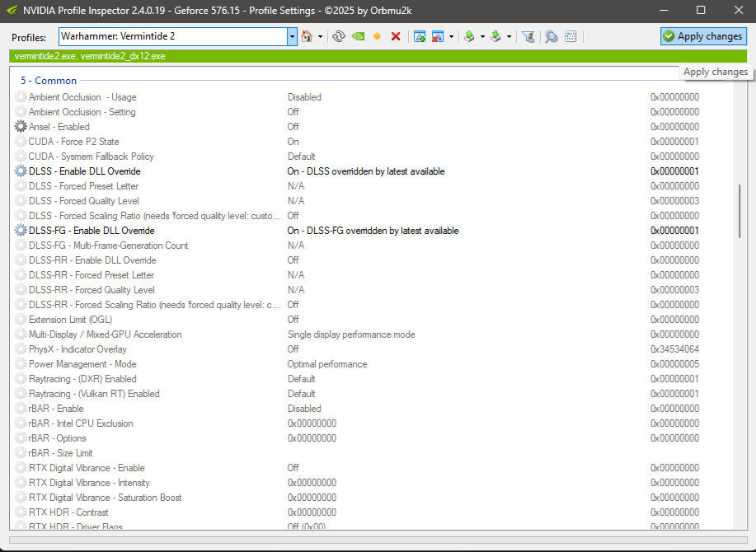Viewport: 756px width, 552px height.
Task: Click gear icon of DLSS - Enable DLL Override
Action: (x=21, y=171)
